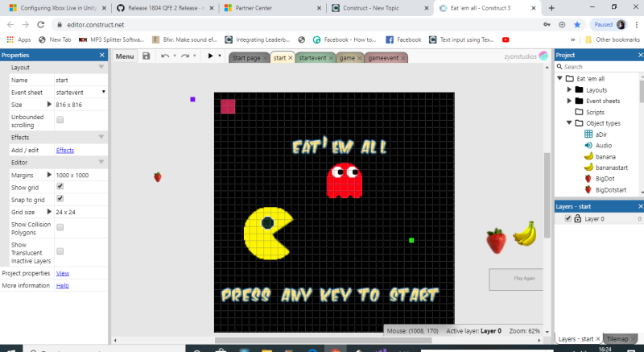This screenshot has height=352, width=644.
Task: Preview the project with the play icon
Action: point(210,56)
